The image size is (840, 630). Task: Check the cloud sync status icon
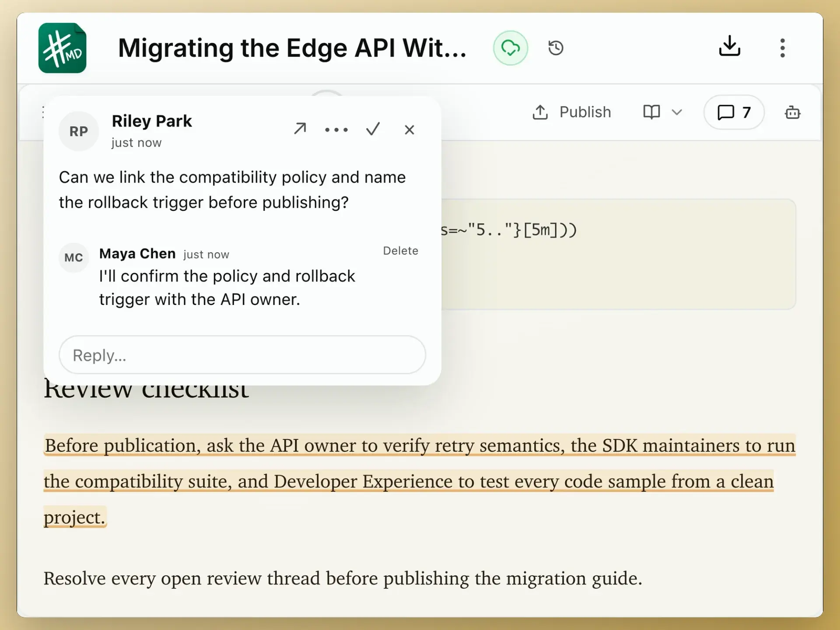510,48
